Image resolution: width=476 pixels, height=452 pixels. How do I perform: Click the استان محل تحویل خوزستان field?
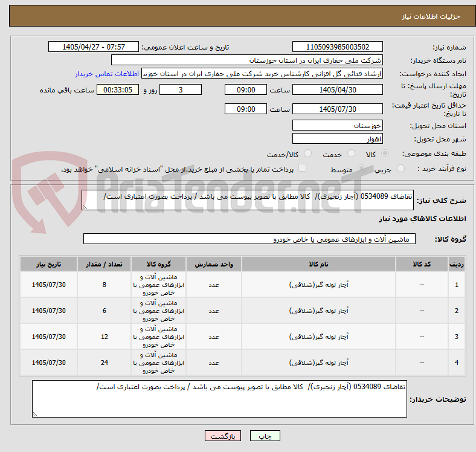coord(337,126)
